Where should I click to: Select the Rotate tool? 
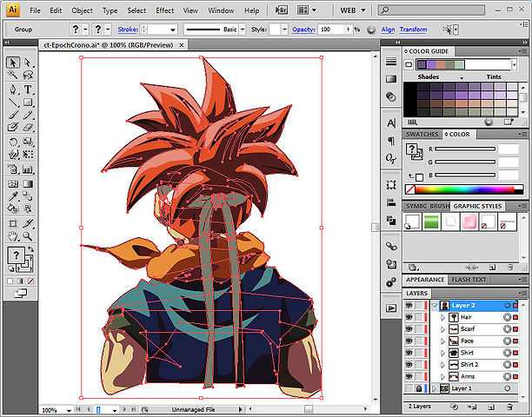pos(13,142)
